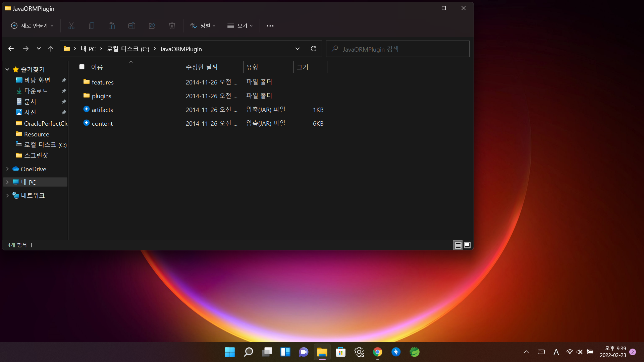This screenshot has height=362, width=644.
Task: Click the Paste clipboard icon
Action: click(112, 26)
